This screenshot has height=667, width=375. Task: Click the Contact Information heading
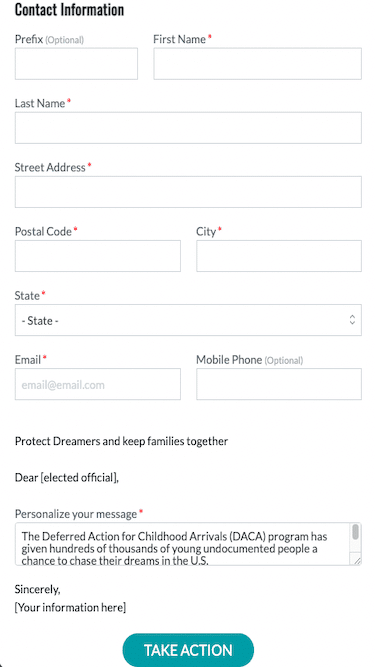pos(69,10)
